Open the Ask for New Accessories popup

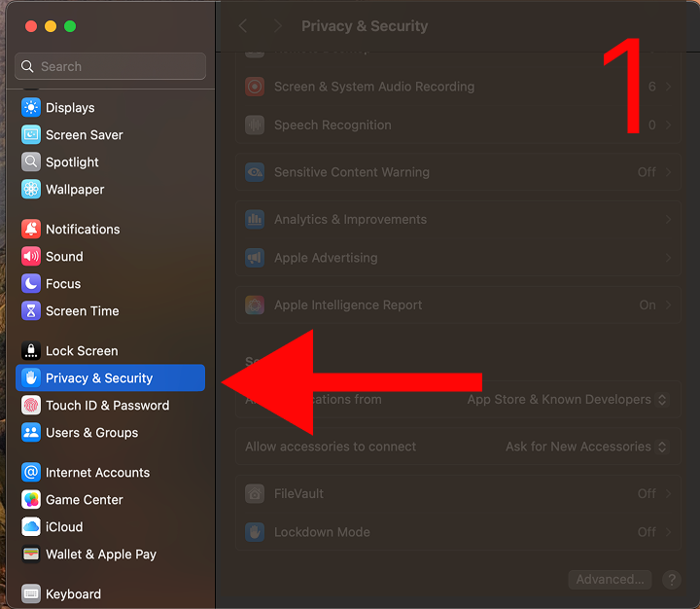click(x=586, y=447)
